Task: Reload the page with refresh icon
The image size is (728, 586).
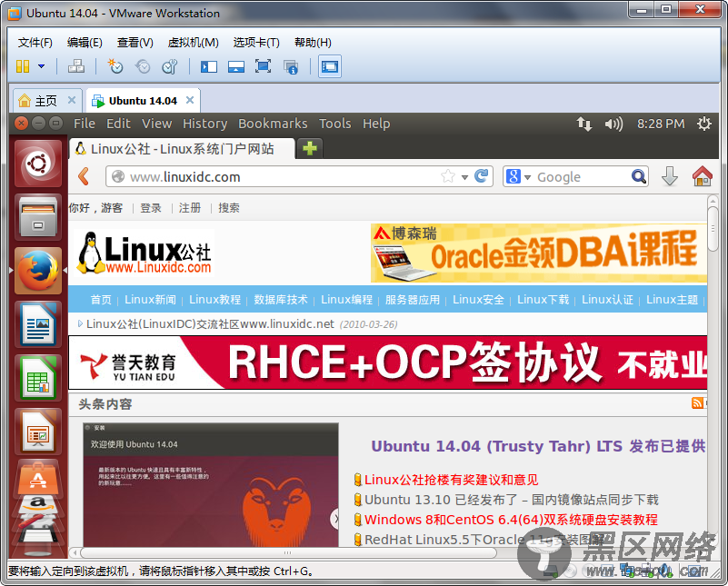Action: pos(482,176)
